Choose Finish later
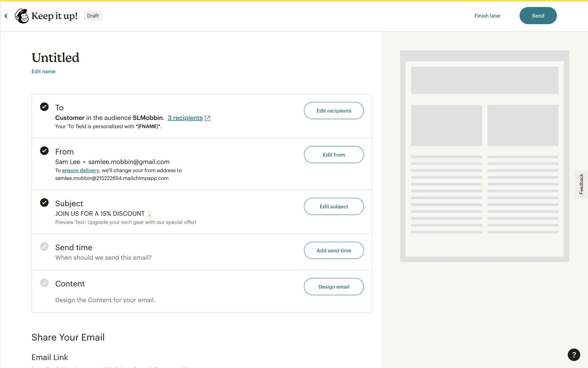The width and height of the screenshot is (588, 368). [487, 16]
